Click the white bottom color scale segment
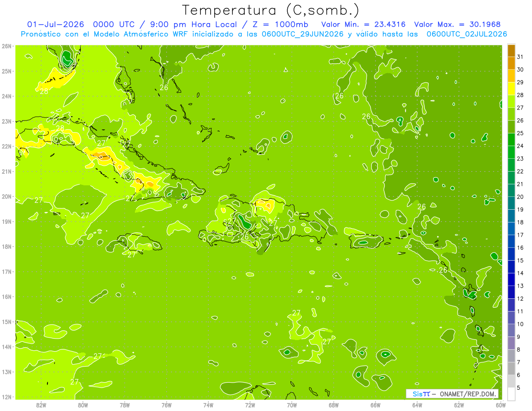532x411 pixels. pyautogui.click(x=511, y=394)
